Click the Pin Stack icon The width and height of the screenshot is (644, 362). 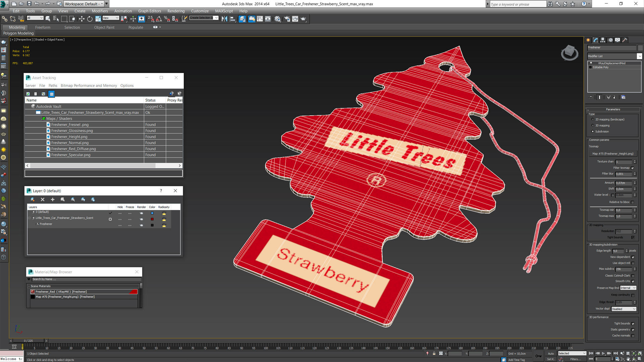point(591,97)
